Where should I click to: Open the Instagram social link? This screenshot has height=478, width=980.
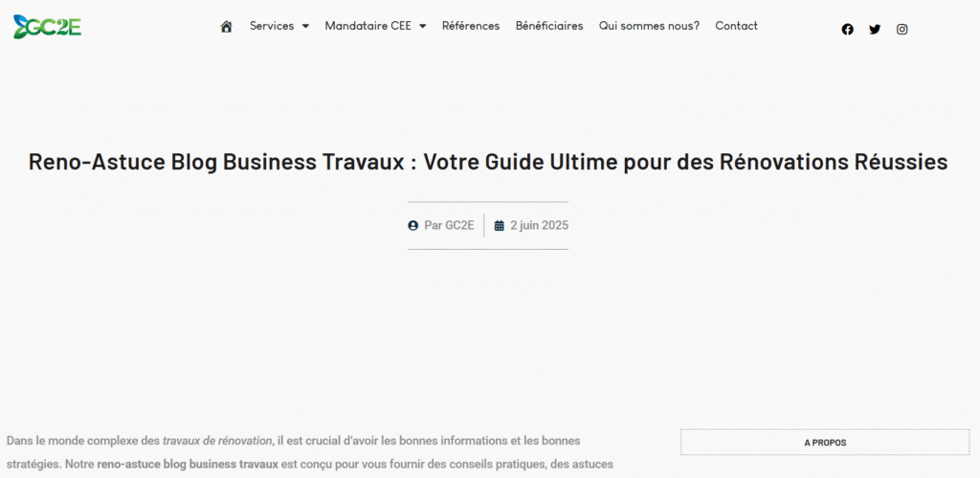pyautogui.click(x=902, y=30)
